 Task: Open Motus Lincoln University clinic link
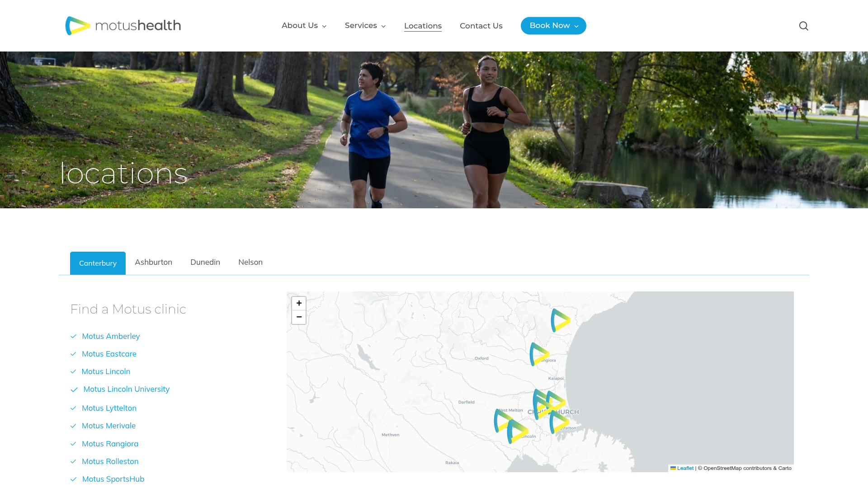click(126, 389)
